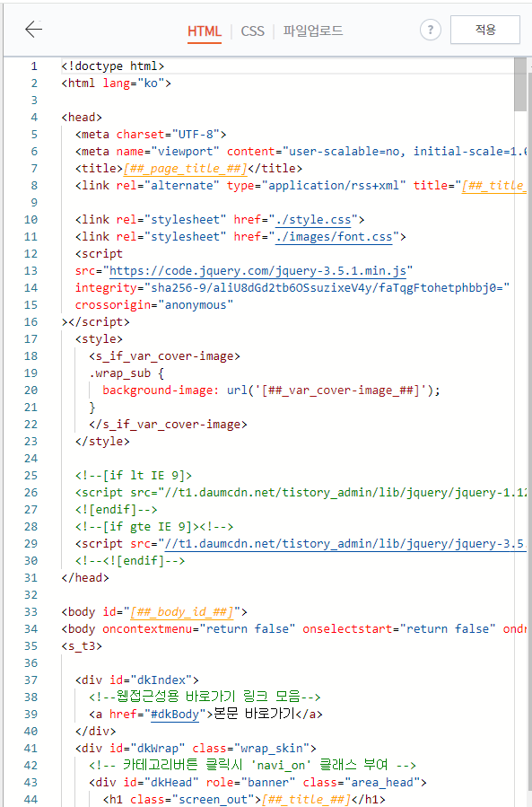The width and height of the screenshot is (532, 807).
Task: Select line number 1 in the gutter
Action: [x=34, y=66]
